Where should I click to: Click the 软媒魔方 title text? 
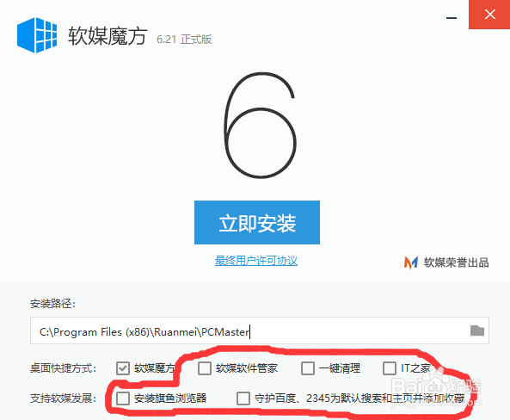[108, 36]
